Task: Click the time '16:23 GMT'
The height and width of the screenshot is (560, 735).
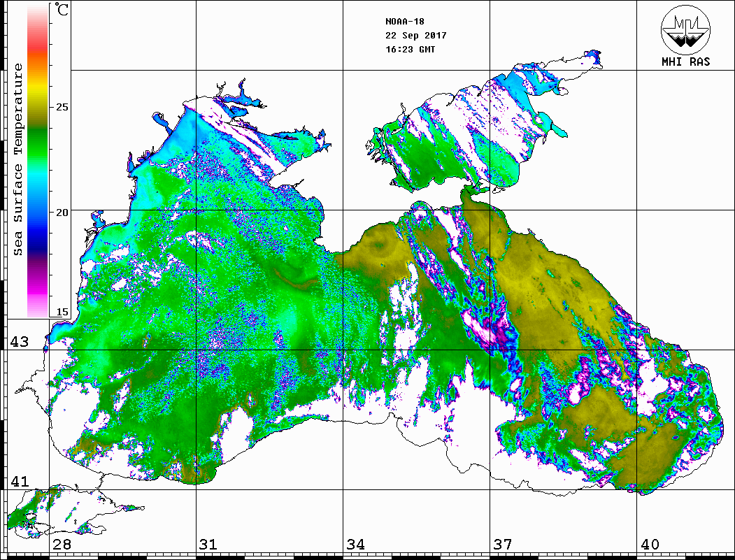Action: click(410, 49)
